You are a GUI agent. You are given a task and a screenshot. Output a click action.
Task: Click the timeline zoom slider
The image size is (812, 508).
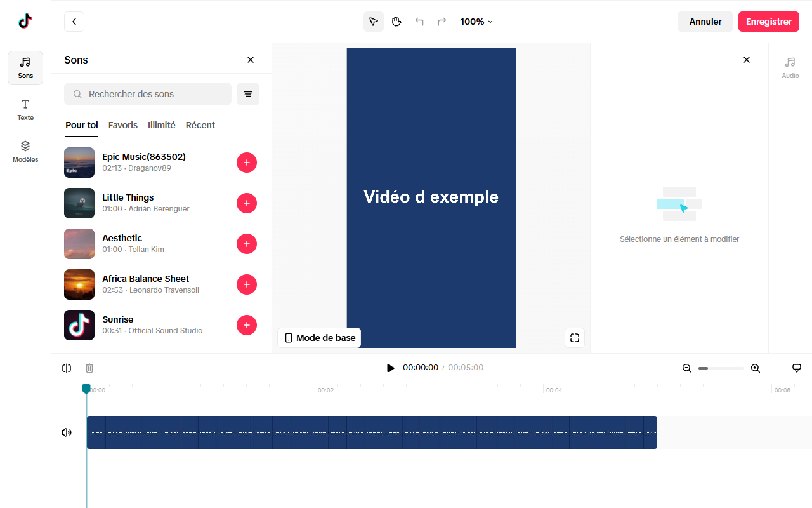pyautogui.click(x=721, y=368)
